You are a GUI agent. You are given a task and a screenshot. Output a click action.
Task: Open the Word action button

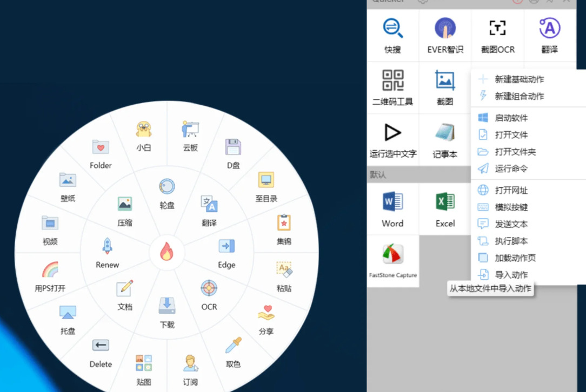[x=392, y=209]
